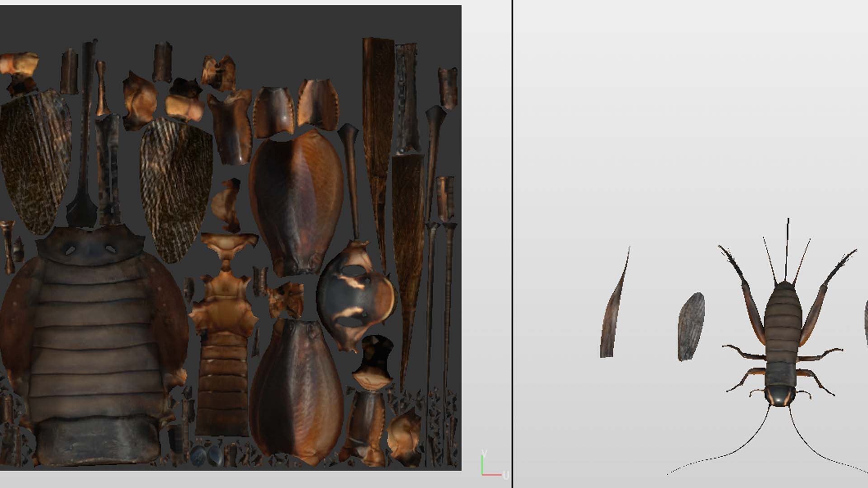Pick the left serrated-edge plate UV island
The width and height of the screenshot is (868, 488).
coord(273,113)
